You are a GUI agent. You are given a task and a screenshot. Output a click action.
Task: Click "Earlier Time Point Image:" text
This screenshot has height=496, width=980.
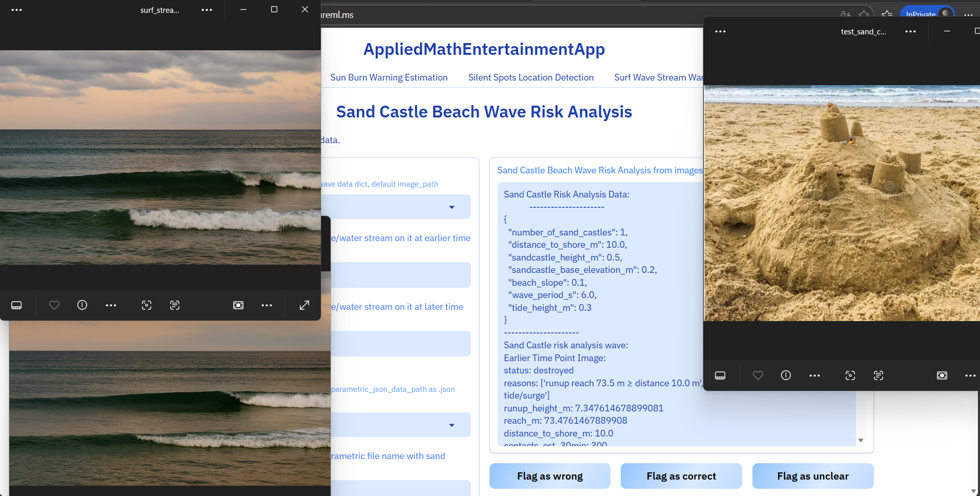555,358
